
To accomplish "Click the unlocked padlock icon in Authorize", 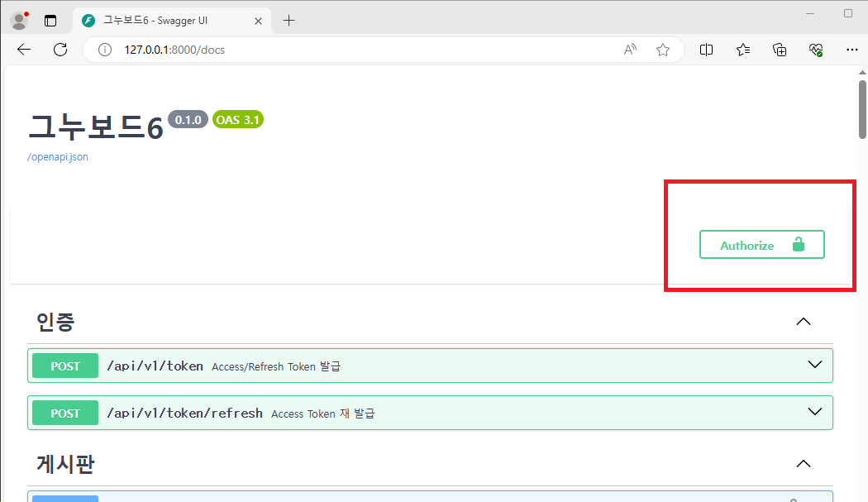I will 799,244.
